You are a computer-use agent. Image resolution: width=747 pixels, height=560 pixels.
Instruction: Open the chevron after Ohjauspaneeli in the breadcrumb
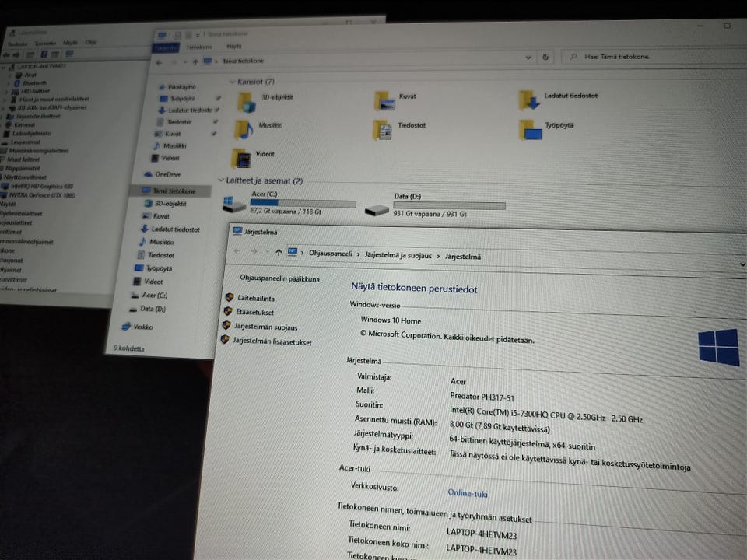pos(358,254)
